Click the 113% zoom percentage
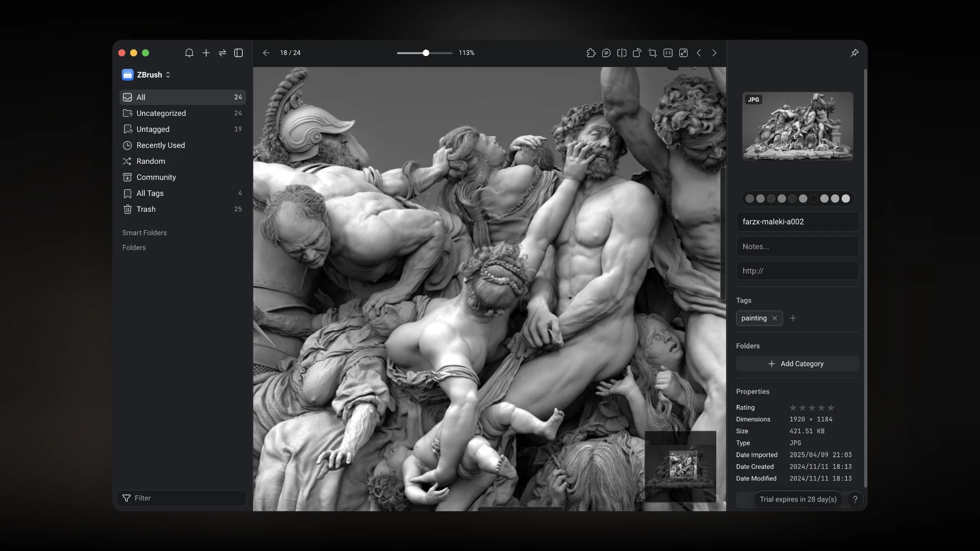 (467, 53)
